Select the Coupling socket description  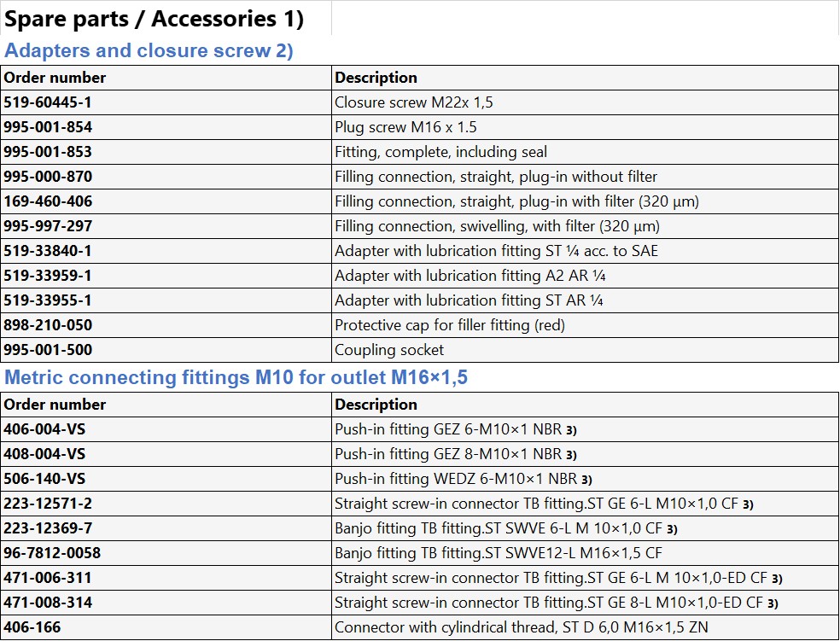(389, 350)
